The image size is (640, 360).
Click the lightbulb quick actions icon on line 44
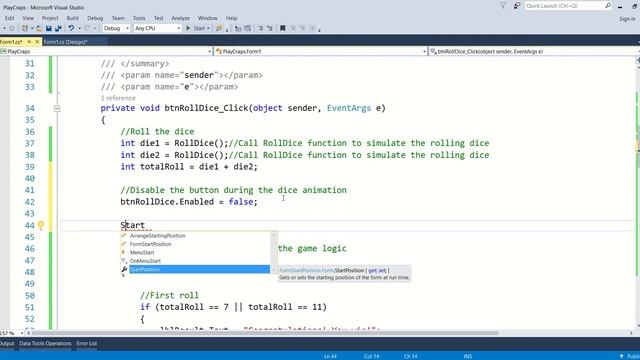(41, 225)
